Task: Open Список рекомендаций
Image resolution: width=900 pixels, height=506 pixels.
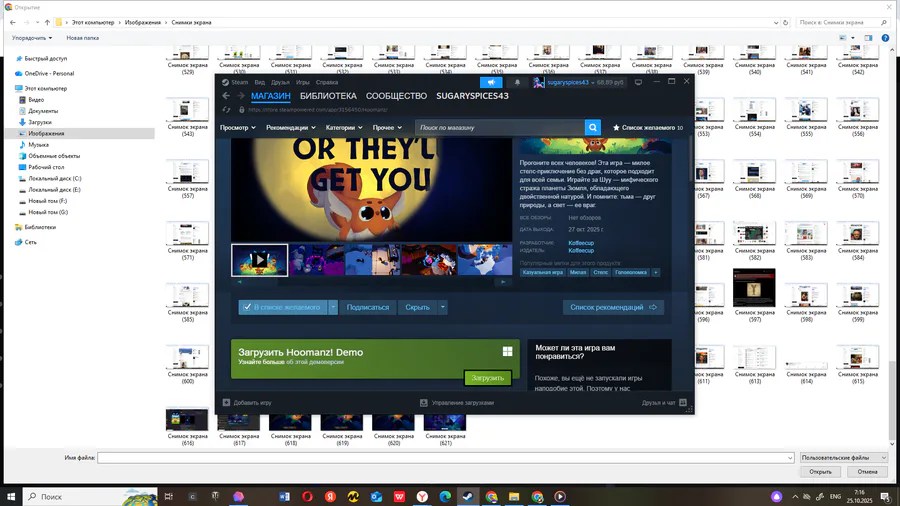Action: (613, 307)
